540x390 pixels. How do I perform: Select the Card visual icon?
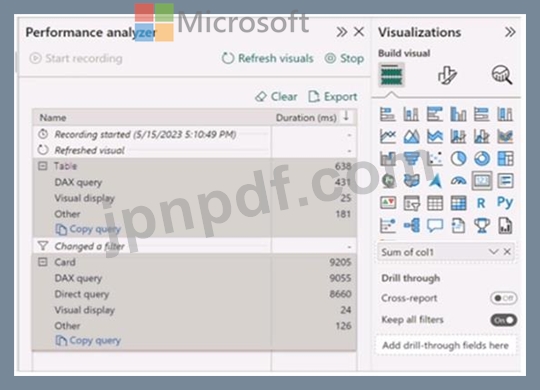(x=481, y=181)
